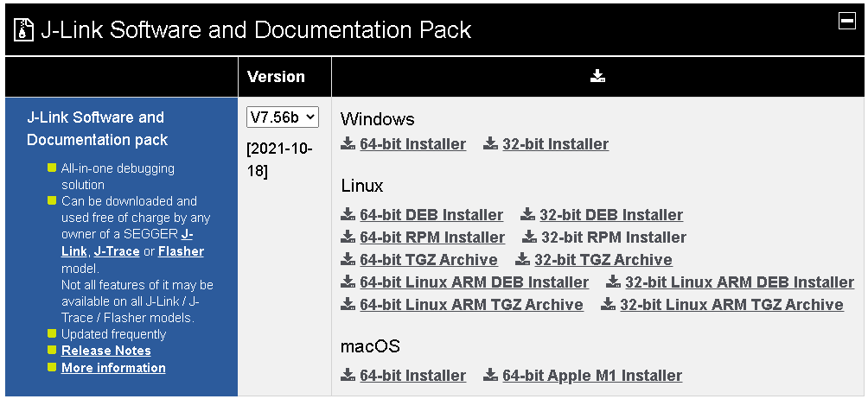Click the Windows section heading
Viewport: 868px width, 399px height.
(378, 119)
